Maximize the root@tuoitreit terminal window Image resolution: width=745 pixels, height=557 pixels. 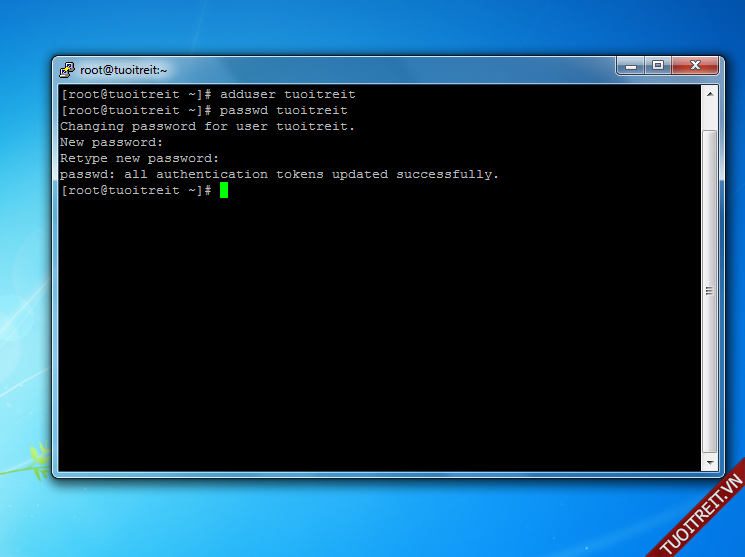click(x=658, y=66)
